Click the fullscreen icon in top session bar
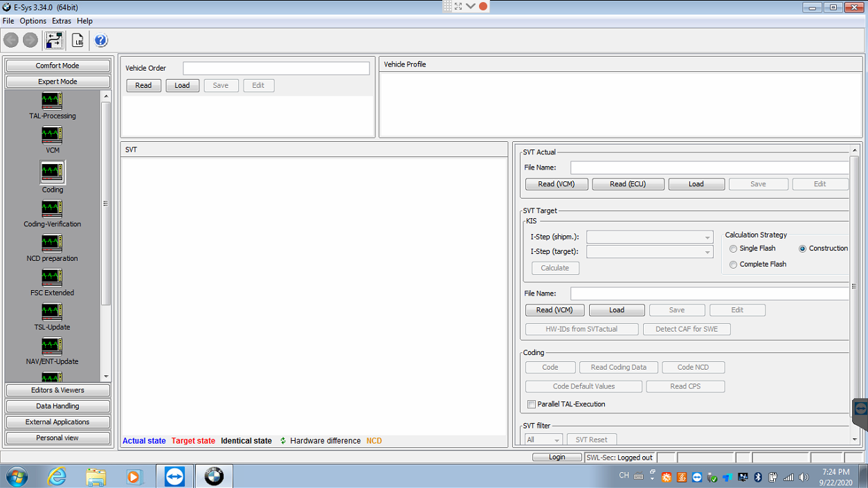The image size is (868, 488). (x=458, y=6)
